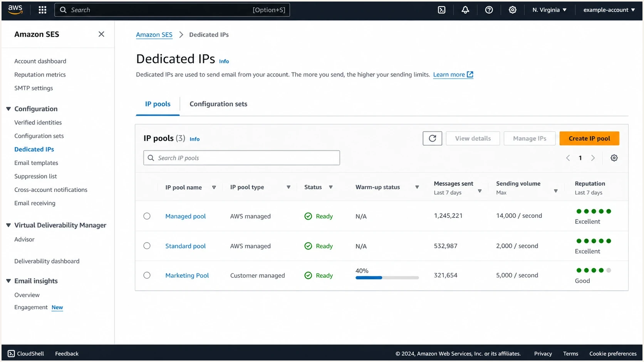Image resolution: width=644 pixels, height=362 pixels.
Task: Collapse the Email insights section
Action: [8, 281]
